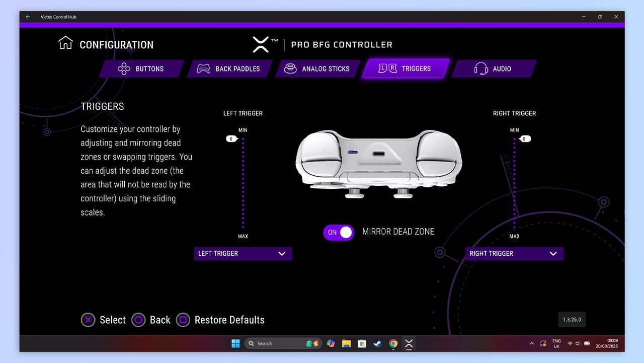Click the version number 1.3.26.0
Screen dimensions: 644x363
pyautogui.click(x=572, y=320)
